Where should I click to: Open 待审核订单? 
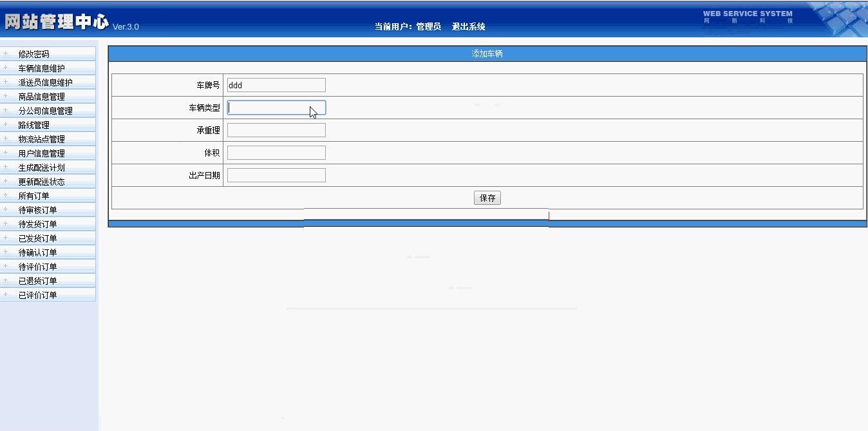point(37,210)
